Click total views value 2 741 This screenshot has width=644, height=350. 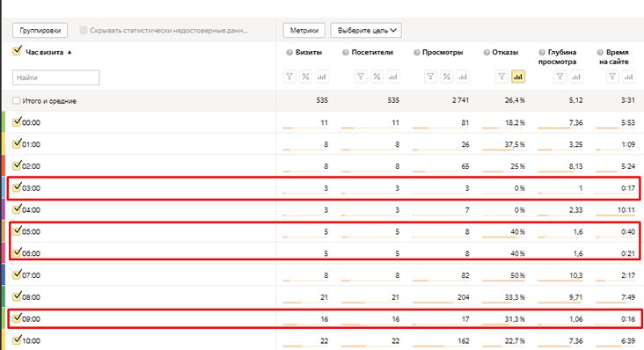click(460, 100)
